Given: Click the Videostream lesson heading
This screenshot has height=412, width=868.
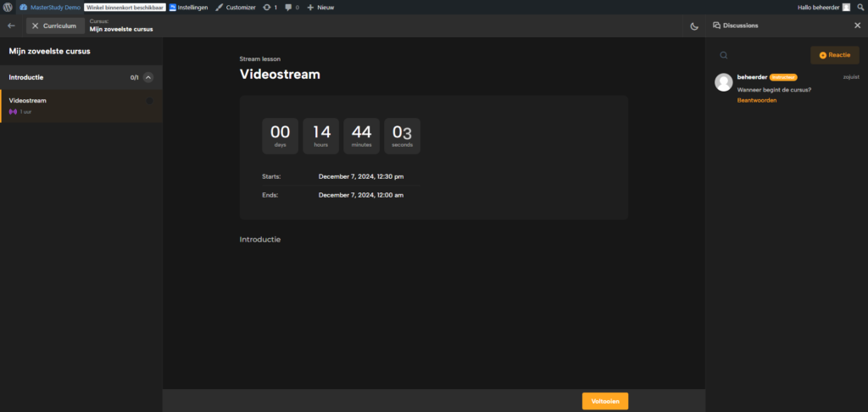Looking at the screenshot, I should pos(280,75).
